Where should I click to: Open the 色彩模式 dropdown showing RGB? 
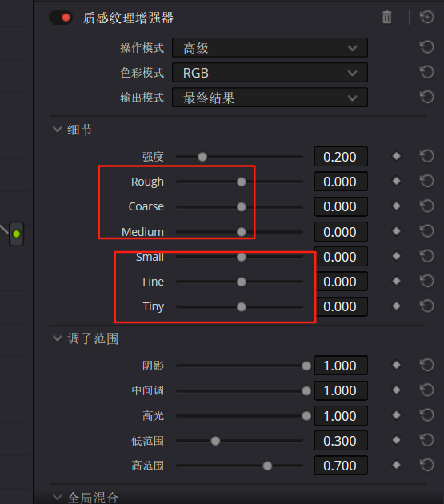[270, 73]
